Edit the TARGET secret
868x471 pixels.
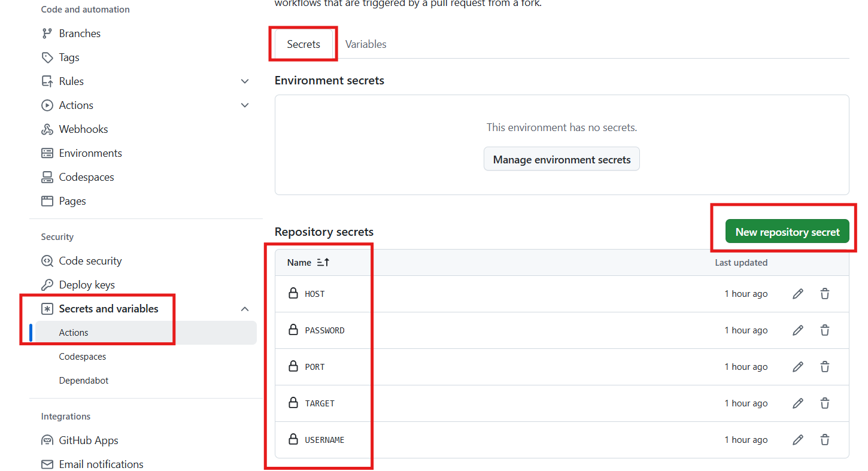tap(798, 403)
